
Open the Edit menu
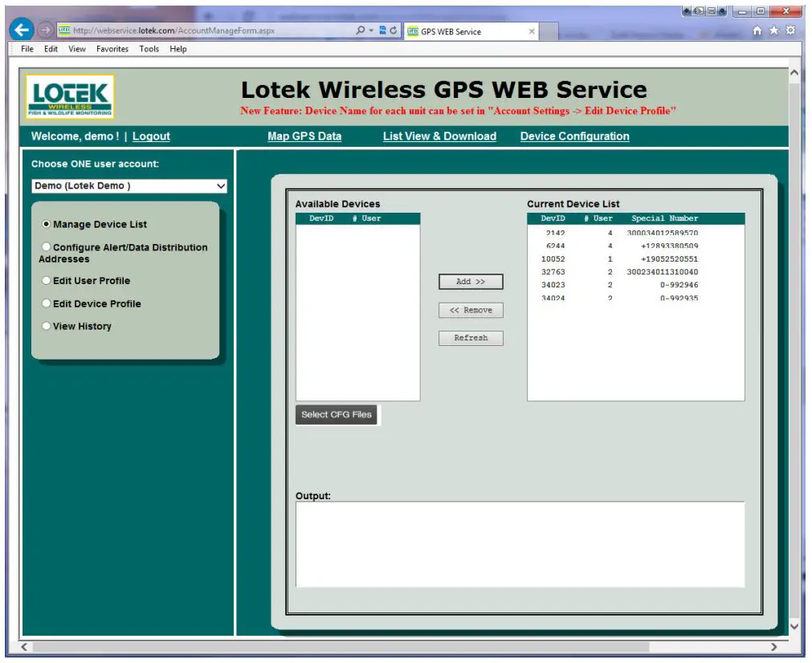coord(51,49)
